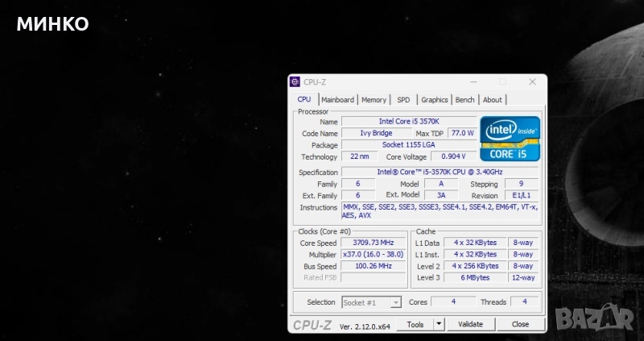This screenshot has width=644, height=341.
Task: Open the Bench tab
Action: click(x=464, y=100)
